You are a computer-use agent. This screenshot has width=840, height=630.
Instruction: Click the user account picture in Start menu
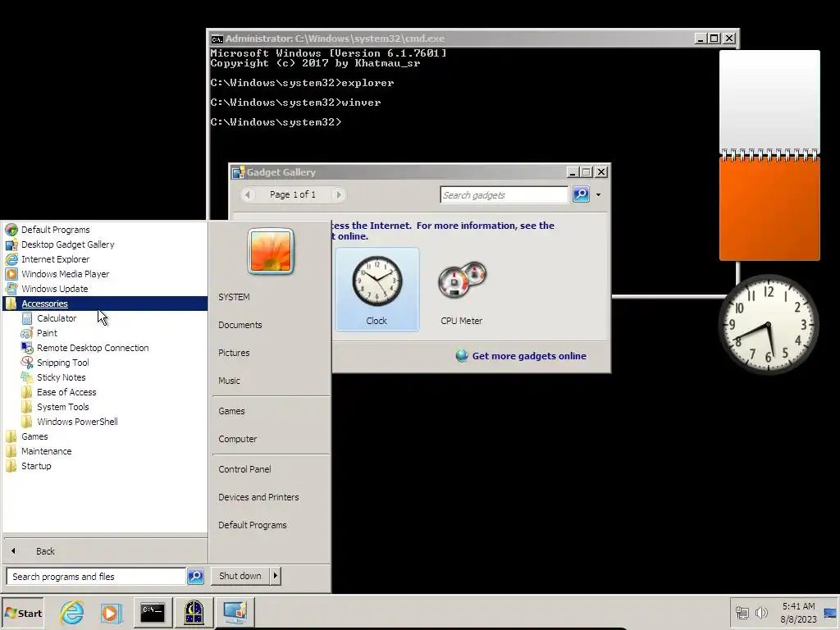coord(271,251)
